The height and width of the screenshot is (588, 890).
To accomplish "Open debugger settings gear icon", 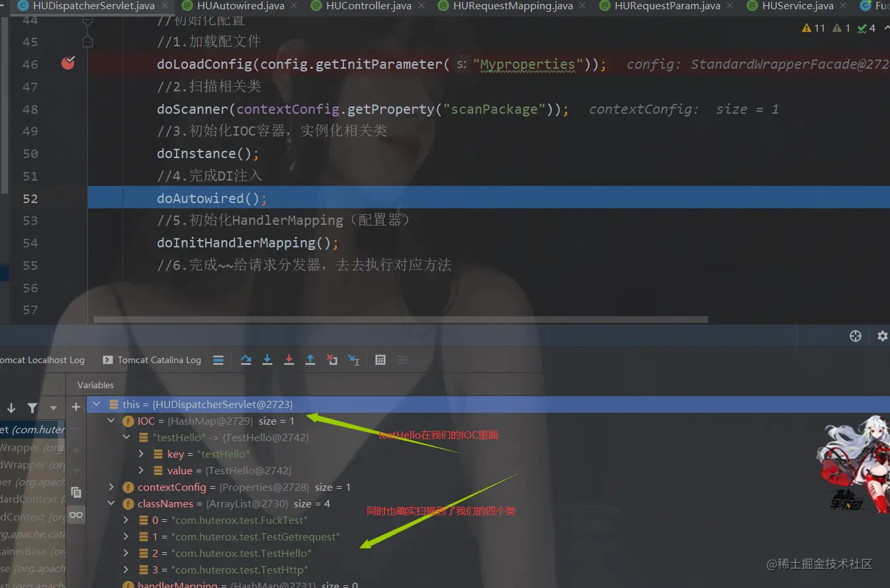I will tap(882, 336).
